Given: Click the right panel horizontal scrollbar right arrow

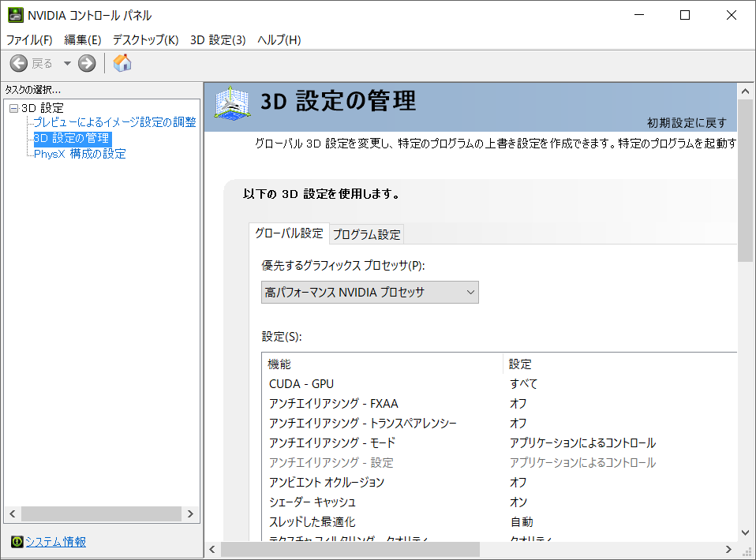Looking at the screenshot, I should 728,550.
